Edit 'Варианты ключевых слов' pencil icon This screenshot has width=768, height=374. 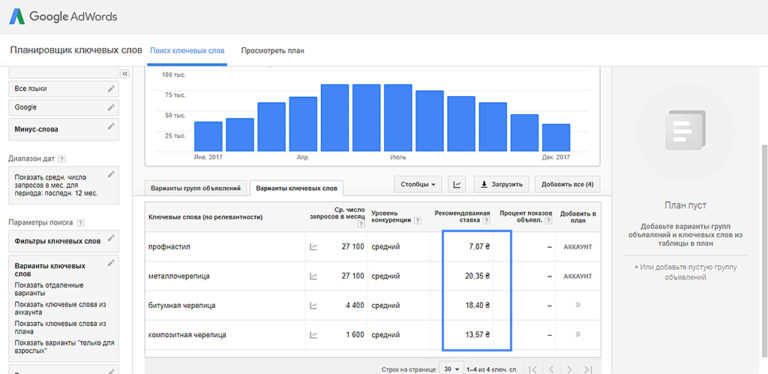tap(112, 263)
